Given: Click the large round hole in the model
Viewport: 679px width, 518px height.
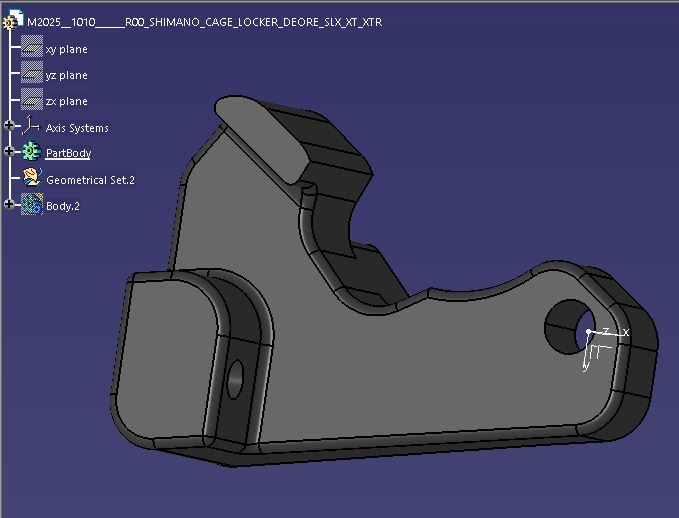Looking at the screenshot, I should 571,327.
